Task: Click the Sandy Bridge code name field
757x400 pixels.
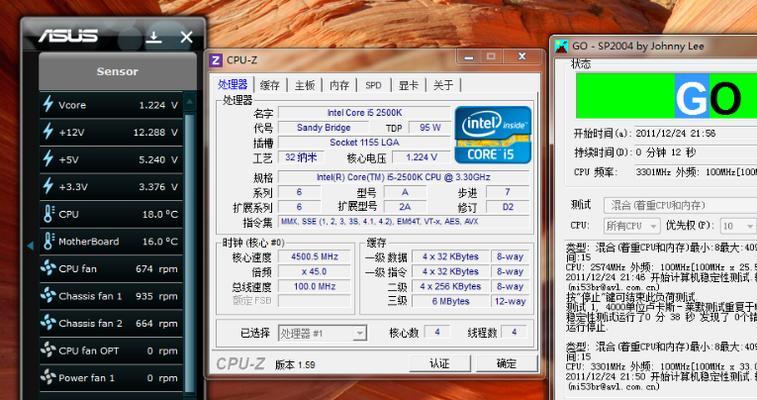Action: tap(323, 127)
